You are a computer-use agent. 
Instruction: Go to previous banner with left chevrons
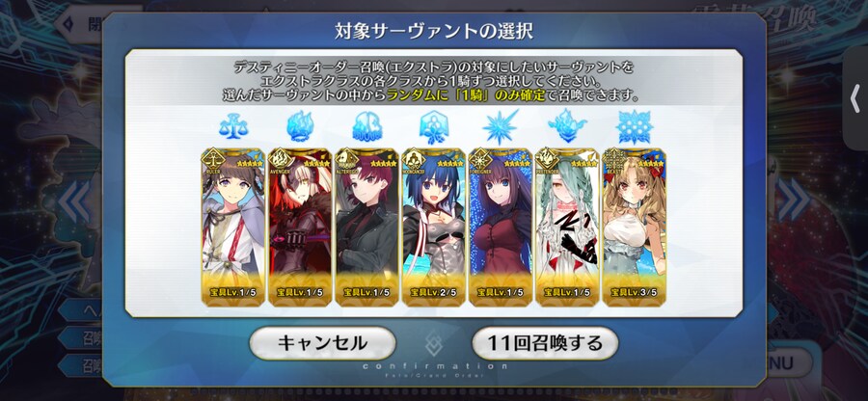[x=73, y=201]
